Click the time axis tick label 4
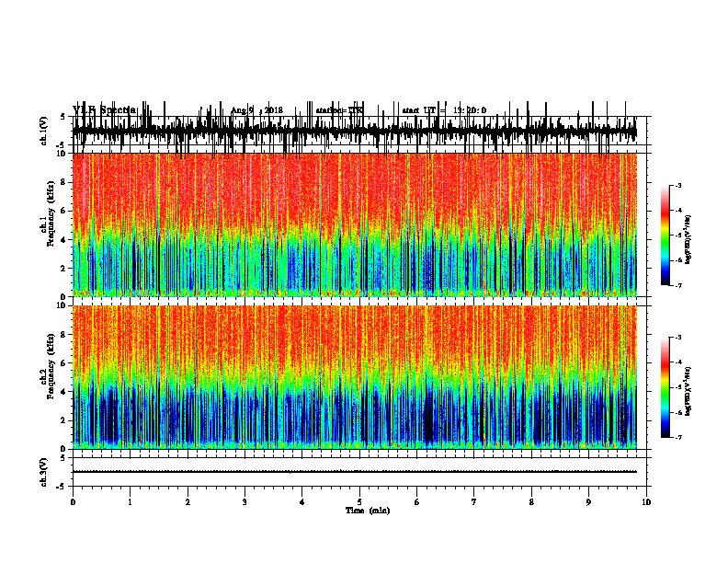Image resolution: width=728 pixels, height=563 pixels. click(302, 502)
